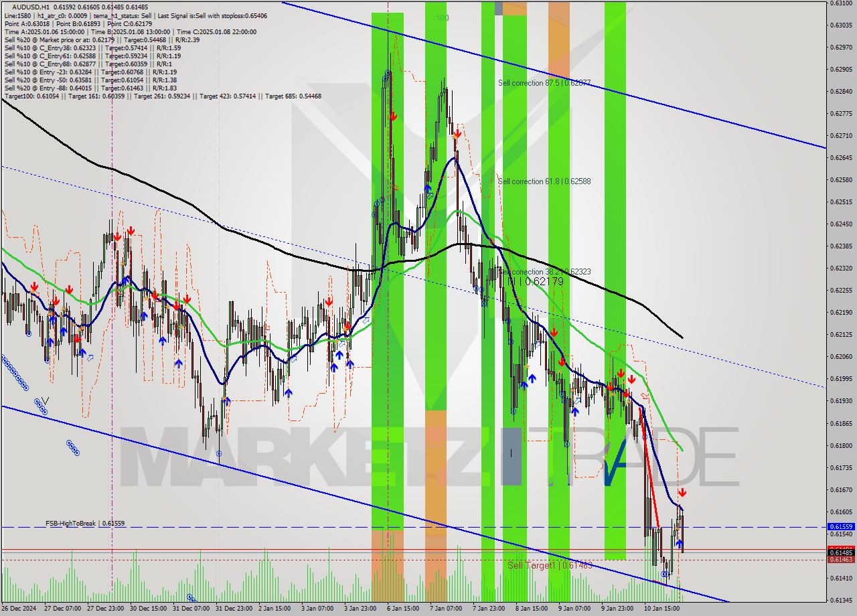Click the 'Sell %10 @ C_Entry61: 0.62588' line

pyautogui.click(x=92, y=56)
